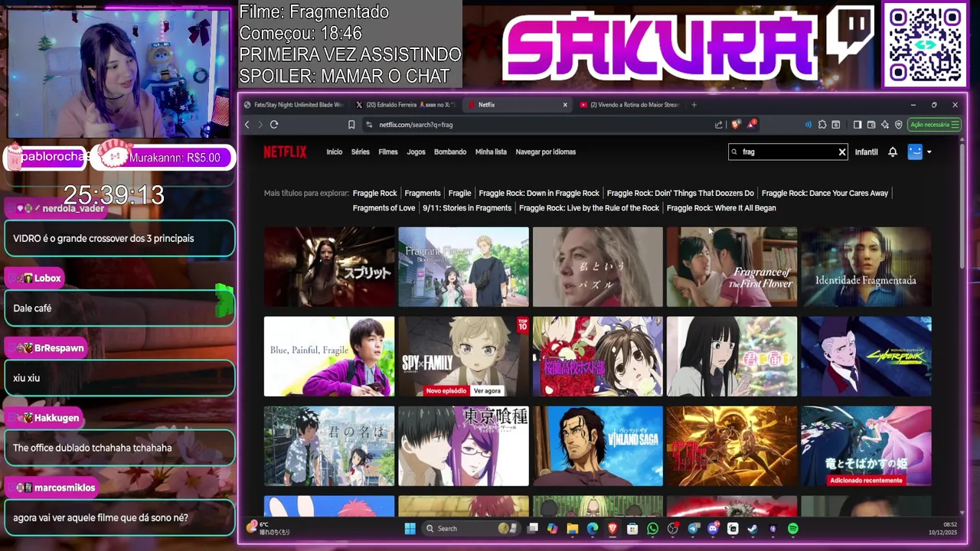Open the Netflix notifications bell

pyautogui.click(x=893, y=152)
